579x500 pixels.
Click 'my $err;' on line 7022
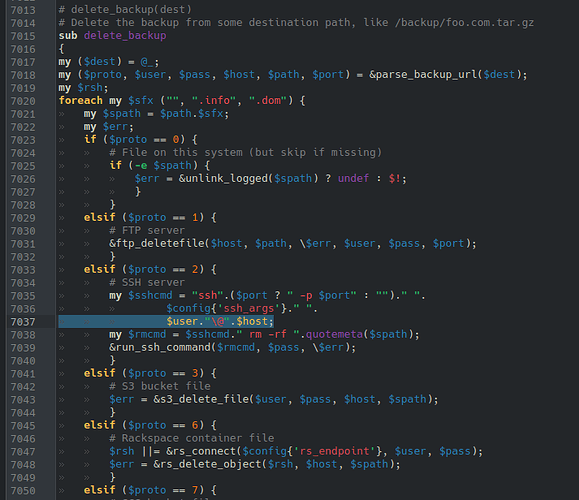109,127
